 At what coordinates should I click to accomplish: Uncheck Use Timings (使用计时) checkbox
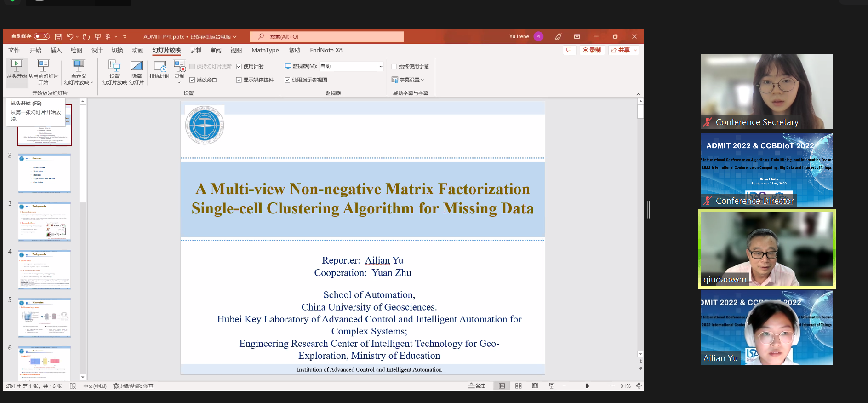(239, 67)
